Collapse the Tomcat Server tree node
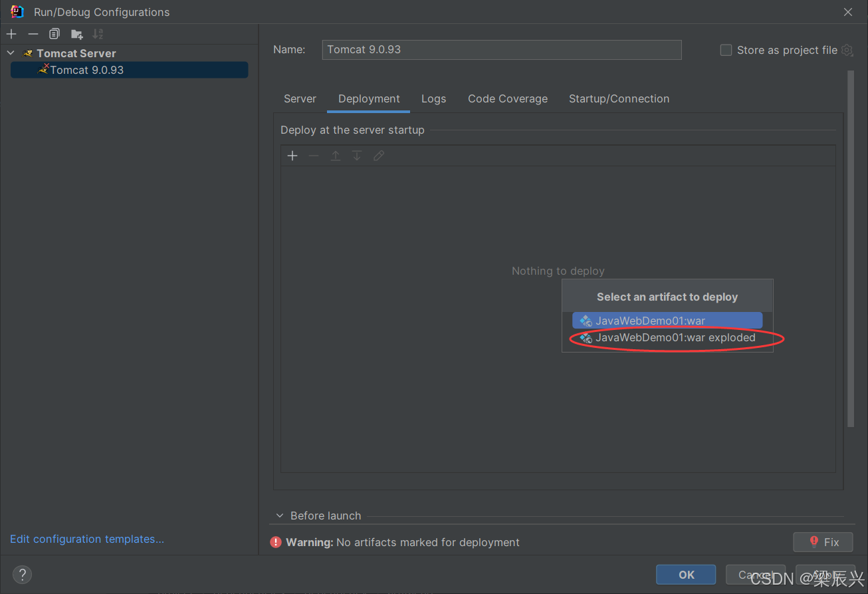This screenshot has width=868, height=594. (x=11, y=53)
